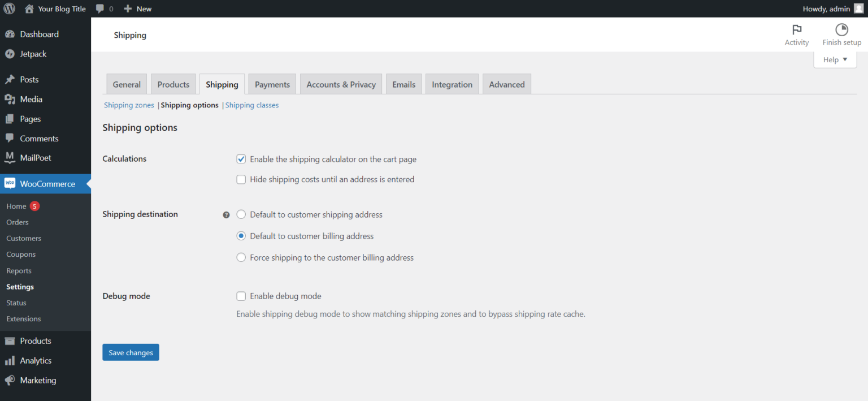Click the Finish setup progress icon
868x401 pixels.
pyautogui.click(x=841, y=29)
